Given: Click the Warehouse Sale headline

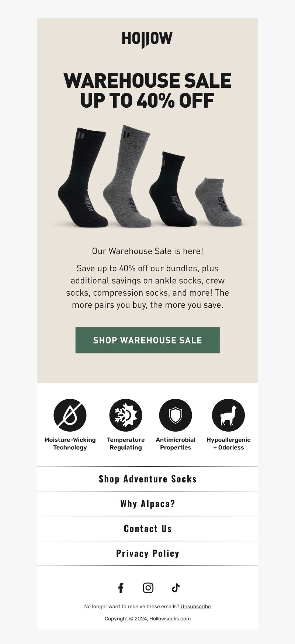Looking at the screenshot, I should pyautogui.click(x=147, y=91).
